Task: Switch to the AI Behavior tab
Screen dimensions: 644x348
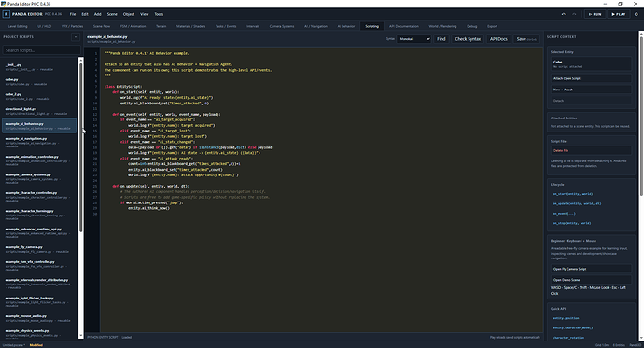Action: click(x=346, y=26)
